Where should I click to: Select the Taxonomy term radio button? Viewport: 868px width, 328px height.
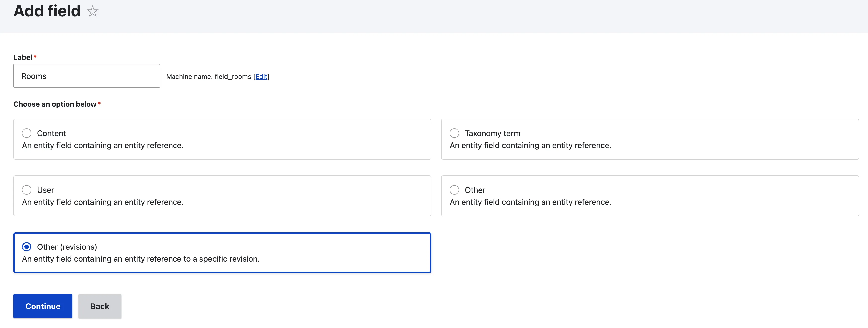(454, 133)
